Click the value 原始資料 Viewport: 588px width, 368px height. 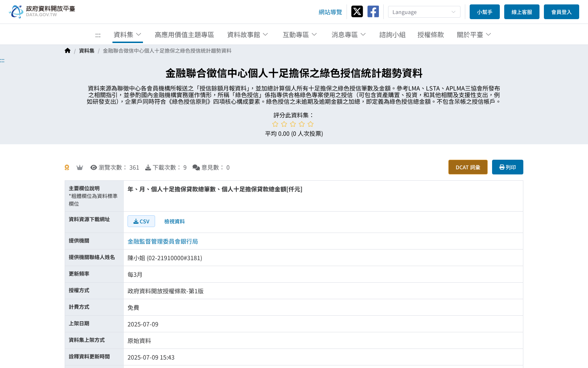pos(139,341)
